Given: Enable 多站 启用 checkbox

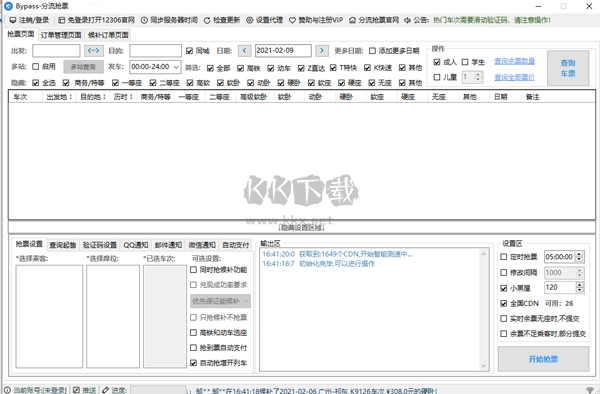Looking at the screenshot, I should pos(36,67).
